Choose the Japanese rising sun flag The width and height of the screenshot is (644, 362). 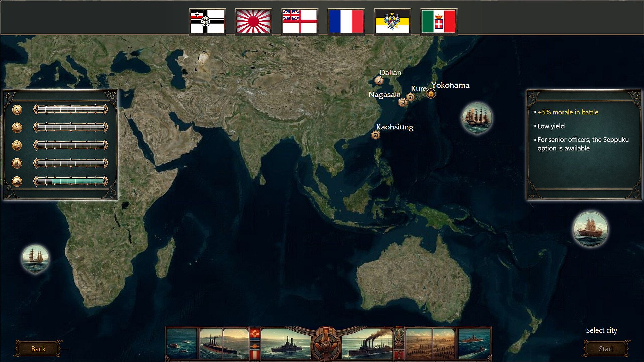click(x=253, y=21)
